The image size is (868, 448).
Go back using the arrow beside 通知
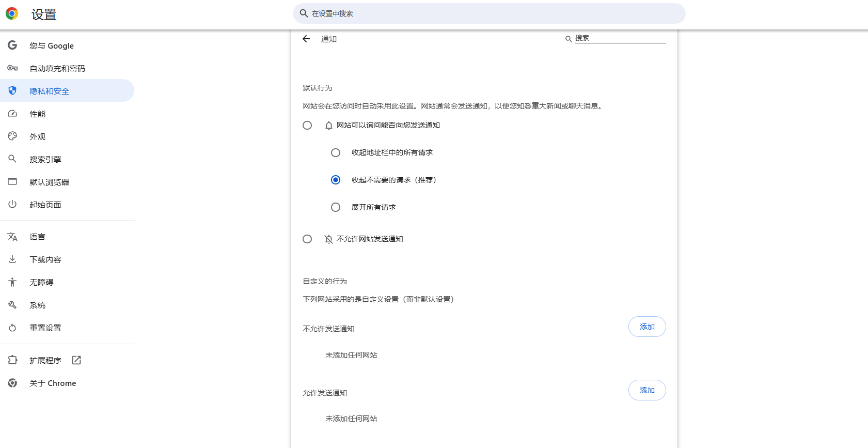[306, 39]
